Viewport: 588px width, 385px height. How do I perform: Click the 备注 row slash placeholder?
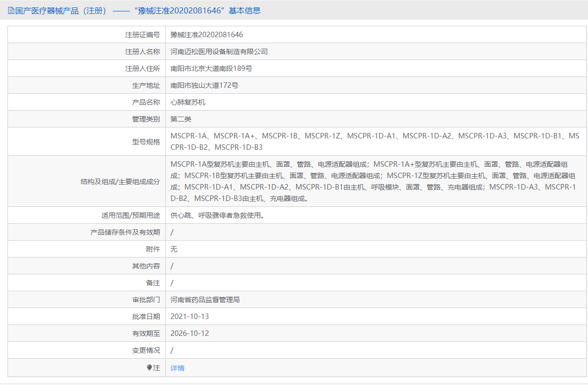172,282
